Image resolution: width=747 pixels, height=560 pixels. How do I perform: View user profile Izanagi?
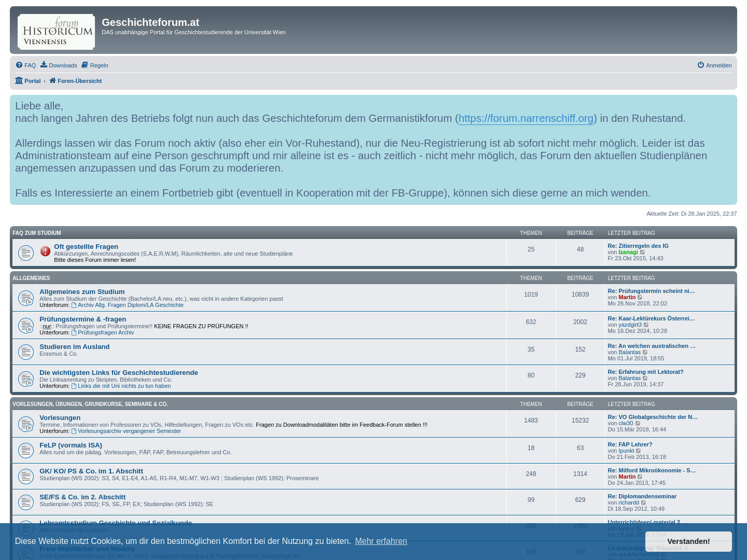point(628,253)
